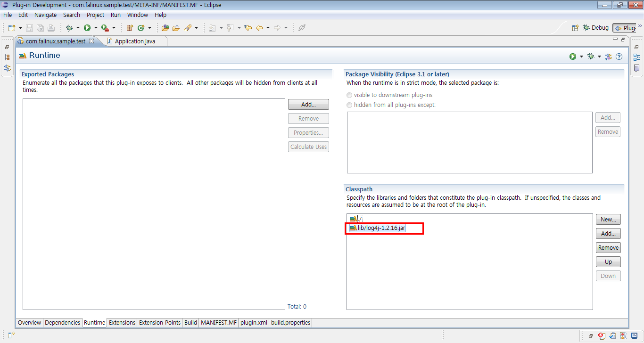Expand Runtime header Run dropdown arrow
644x343 pixels.
pos(581,57)
